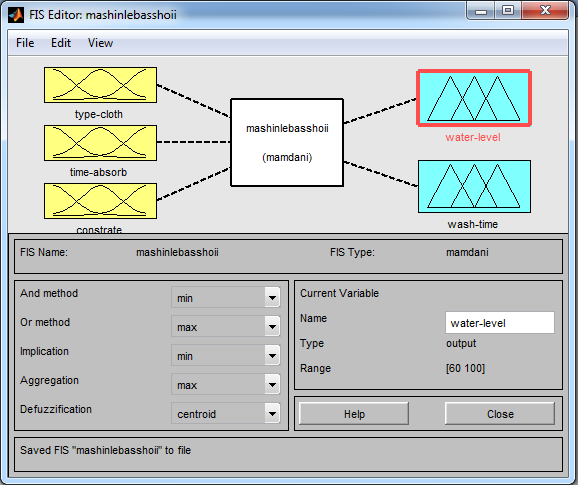Image resolution: width=578 pixels, height=485 pixels.
Task: Select the wash-time output variable icon
Action: tap(474, 186)
